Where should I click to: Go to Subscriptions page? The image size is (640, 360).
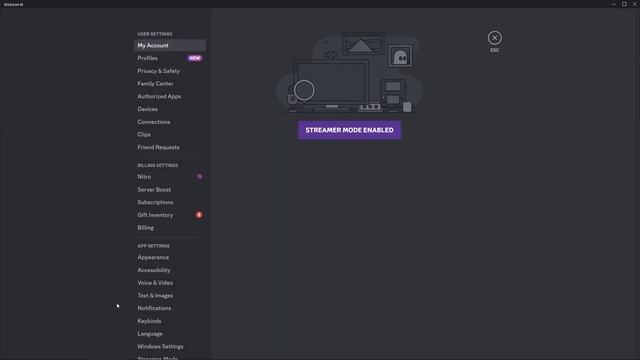[x=170, y=202]
